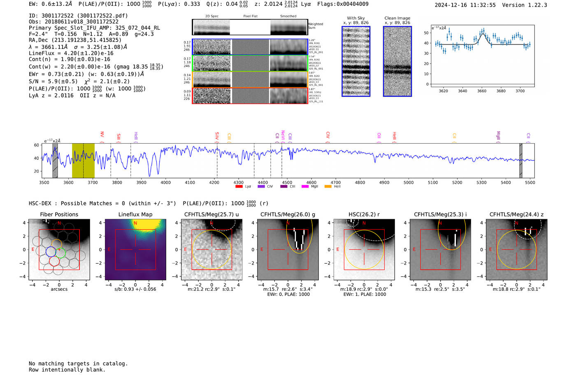The height and width of the screenshot is (392, 576).
Task: Click the Pixel Flat column header
Action: click(x=250, y=16)
